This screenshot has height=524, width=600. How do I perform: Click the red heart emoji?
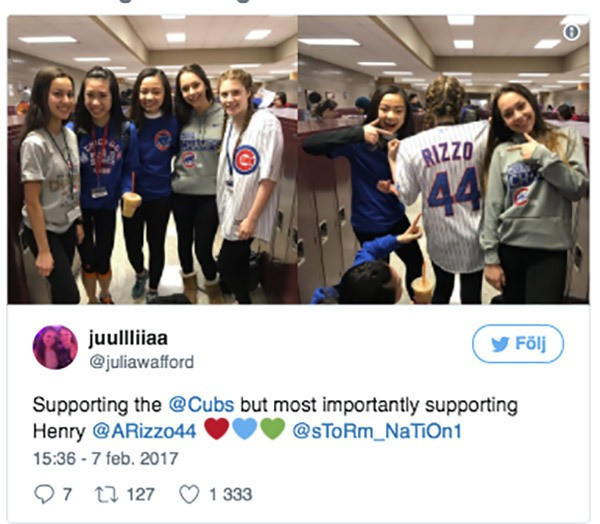(x=217, y=429)
